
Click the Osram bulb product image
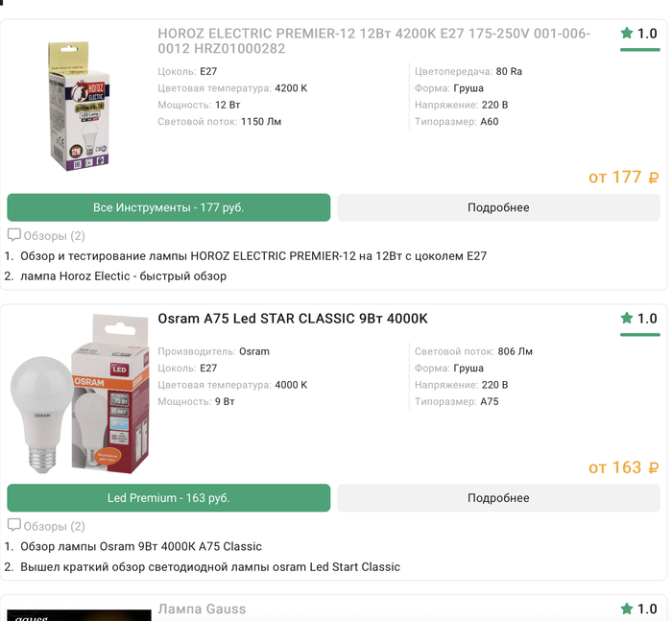[x=79, y=394]
